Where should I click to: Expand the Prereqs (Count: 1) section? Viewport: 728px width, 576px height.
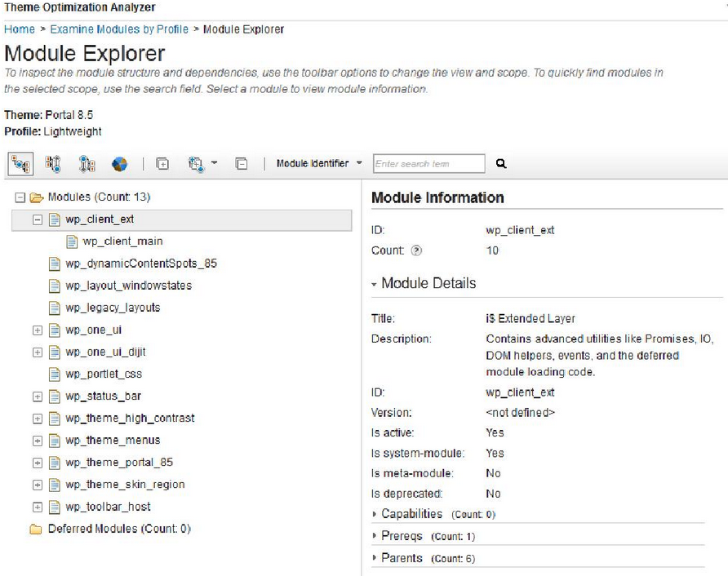[375, 536]
